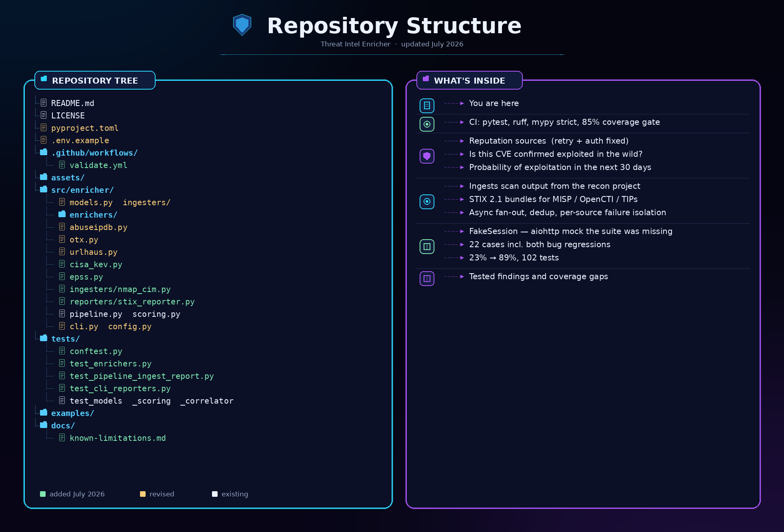Expand the .github/workflows/ folder label
Screen dimensions: 784x532
(94, 153)
